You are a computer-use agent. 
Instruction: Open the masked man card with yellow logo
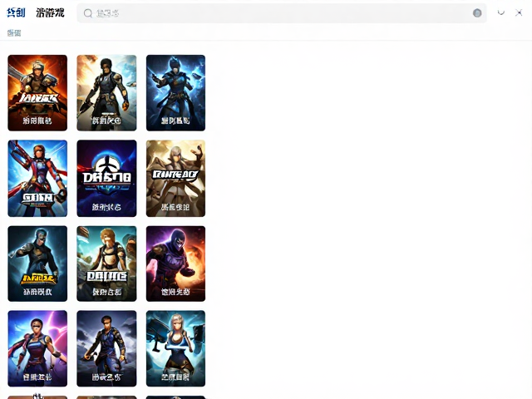click(x=37, y=264)
